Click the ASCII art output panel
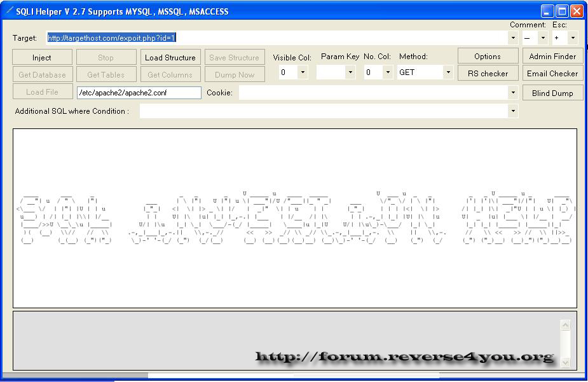 click(295, 218)
